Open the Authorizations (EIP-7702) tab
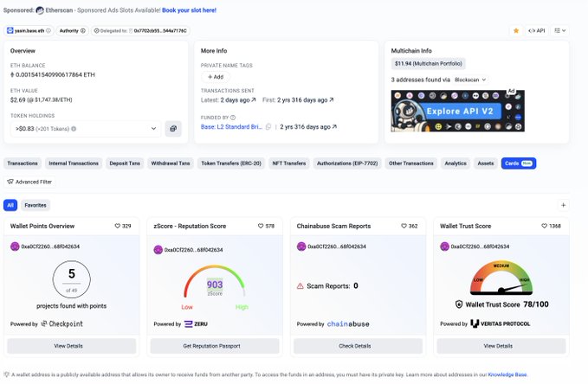This screenshot has width=588, height=384. (x=347, y=163)
